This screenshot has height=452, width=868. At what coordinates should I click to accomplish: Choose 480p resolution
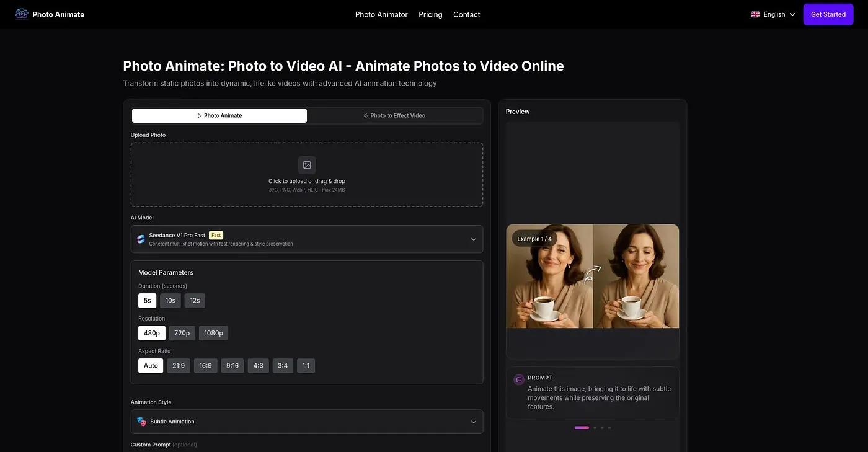click(x=152, y=333)
